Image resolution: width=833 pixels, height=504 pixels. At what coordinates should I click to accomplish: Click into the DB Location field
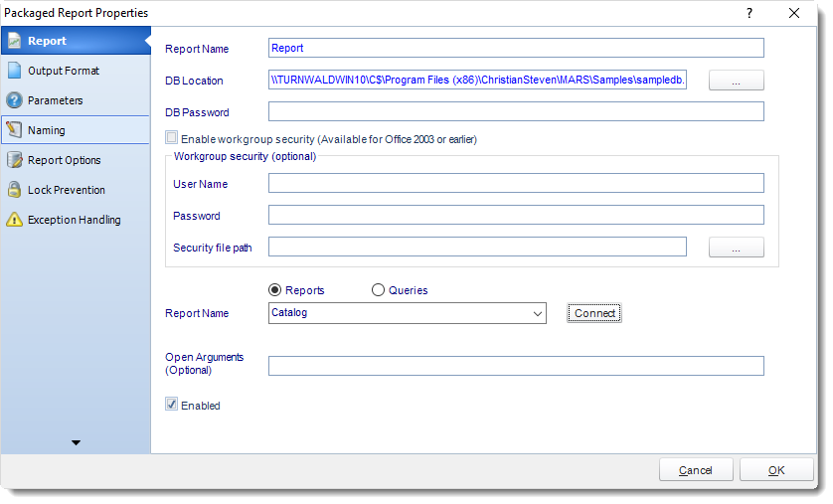click(x=477, y=80)
